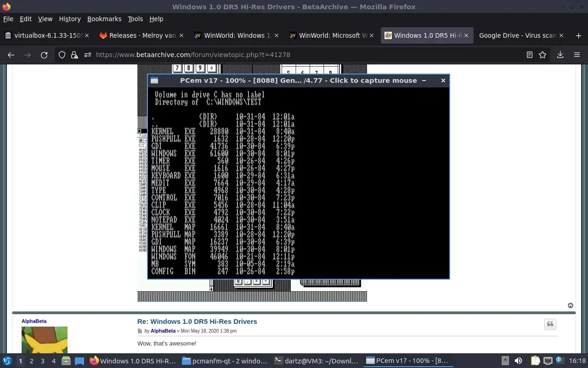The image size is (588, 368).
Task: Close the WinWorld: Microsoft W tab
Action: (371, 35)
